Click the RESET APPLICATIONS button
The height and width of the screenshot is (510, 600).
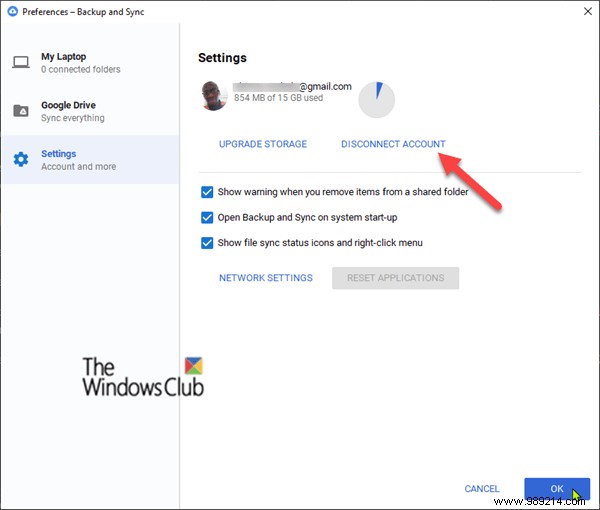(x=396, y=278)
